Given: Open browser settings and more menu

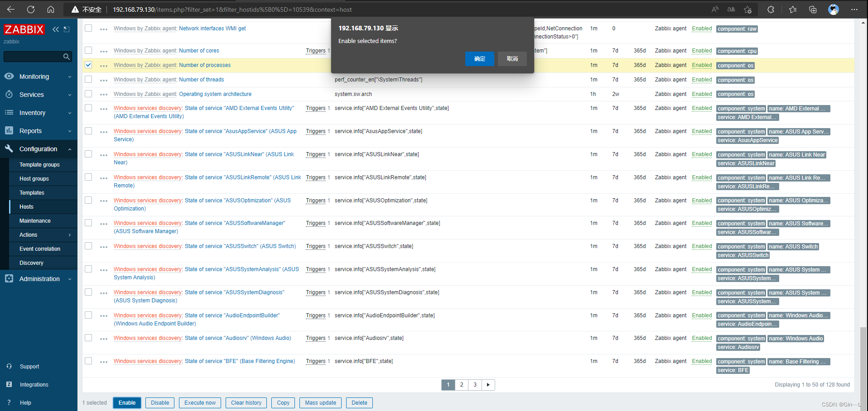Looking at the screenshot, I should pos(854,10).
